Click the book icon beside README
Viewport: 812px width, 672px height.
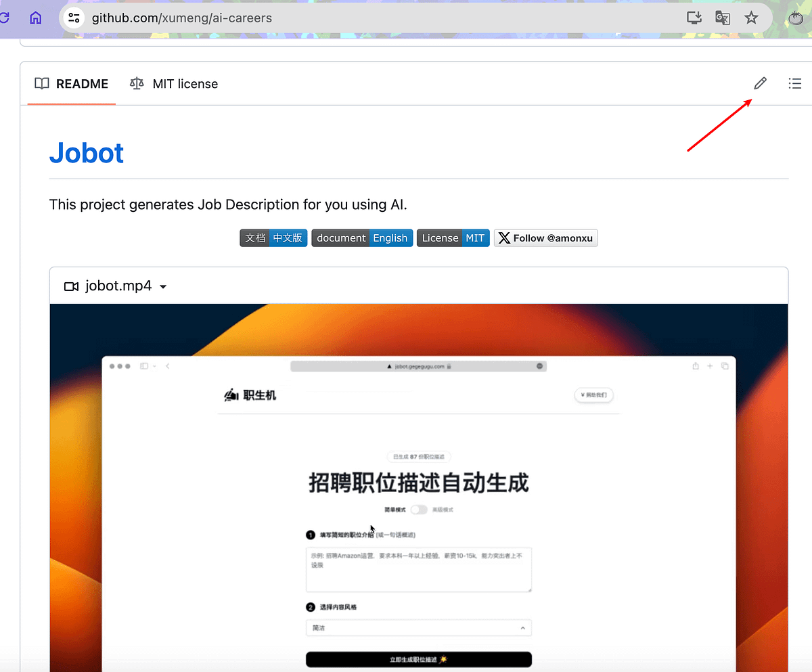[x=42, y=83]
